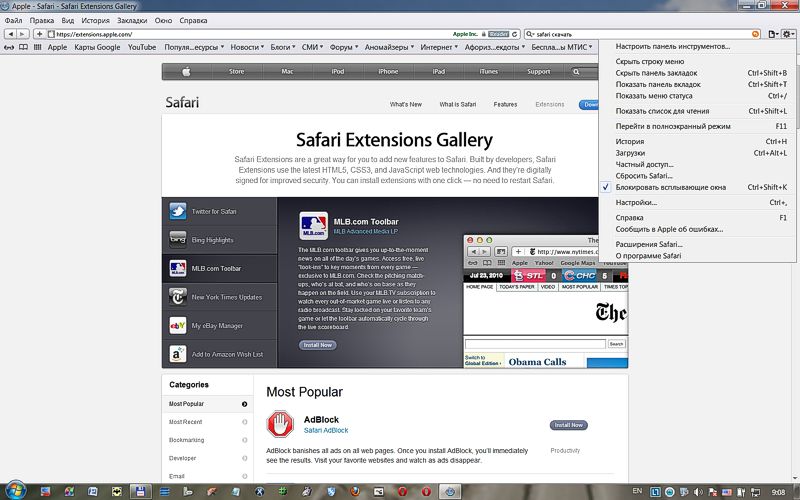Add bookmark with the plus button
800x500 pixels.
[x=39, y=34]
